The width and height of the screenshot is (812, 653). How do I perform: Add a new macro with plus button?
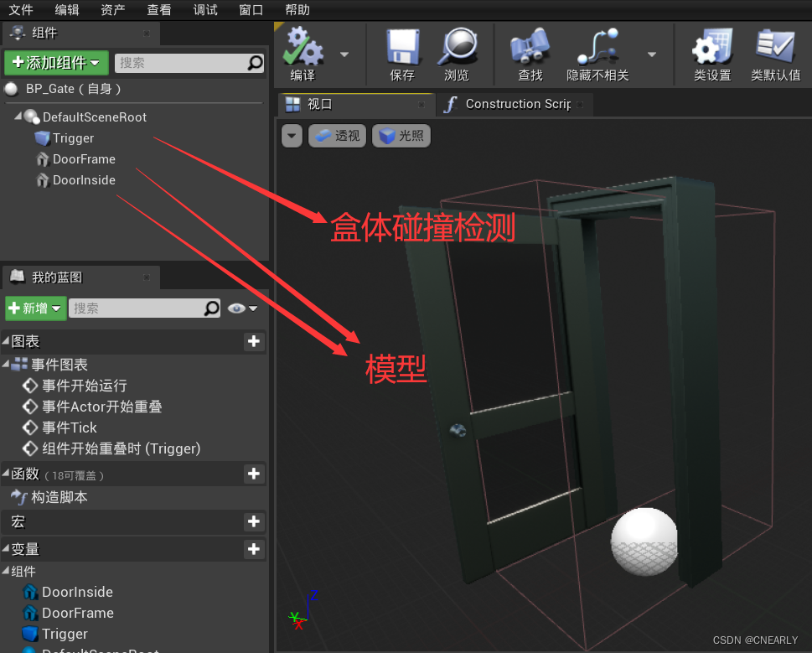coord(254,521)
